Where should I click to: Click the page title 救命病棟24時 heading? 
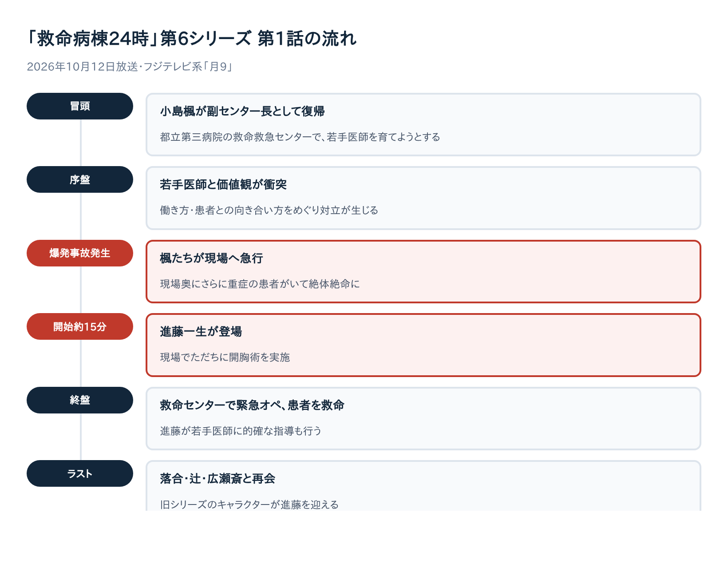tap(191, 39)
